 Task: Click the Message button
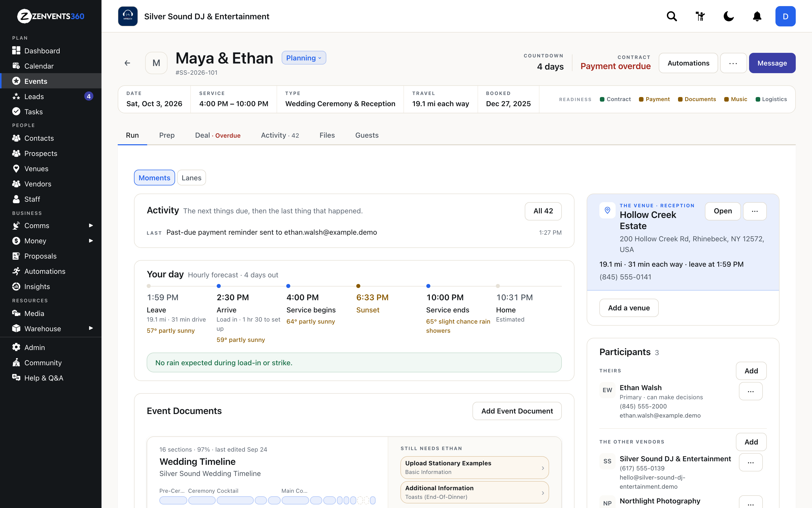pyautogui.click(x=772, y=63)
